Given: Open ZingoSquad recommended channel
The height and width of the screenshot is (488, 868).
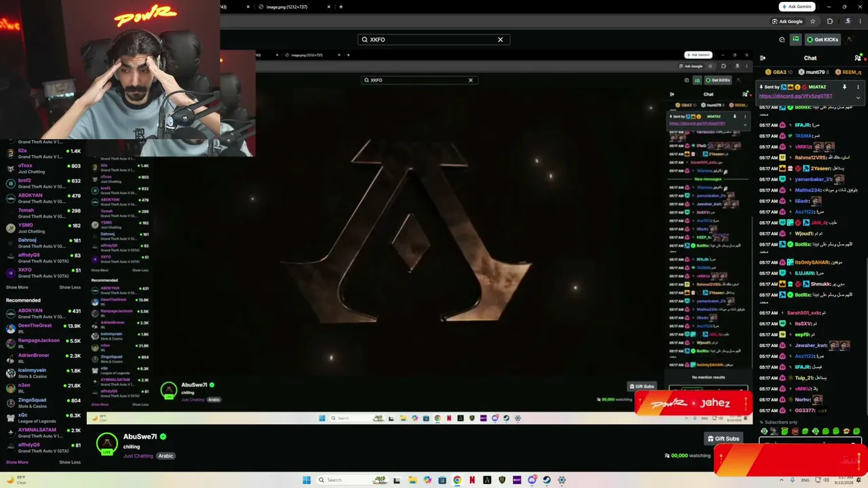Looking at the screenshot, I should (43, 403).
